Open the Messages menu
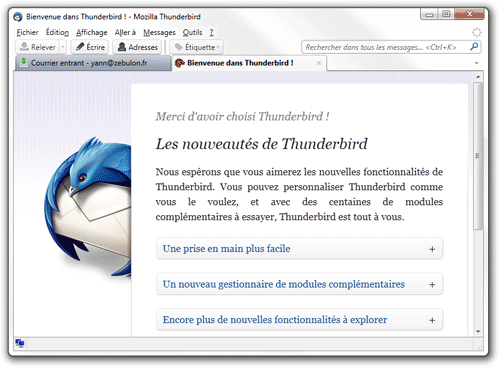This screenshot has height=368, width=500. (159, 32)
